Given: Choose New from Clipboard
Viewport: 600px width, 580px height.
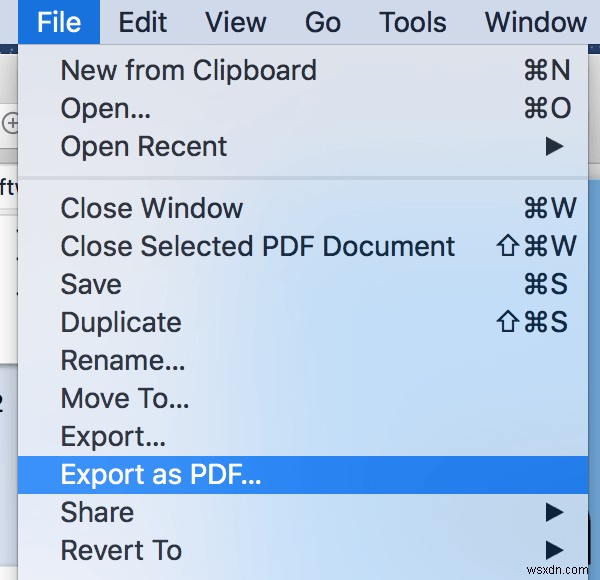Looking at the screenshot, I should (188, 70).
